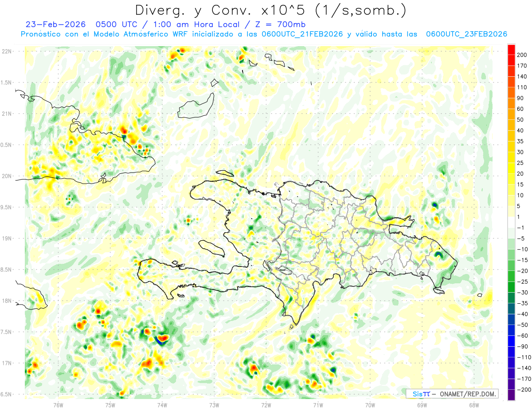
Task: Click the colorbar label '-110'
Action: tap(524, 357)
